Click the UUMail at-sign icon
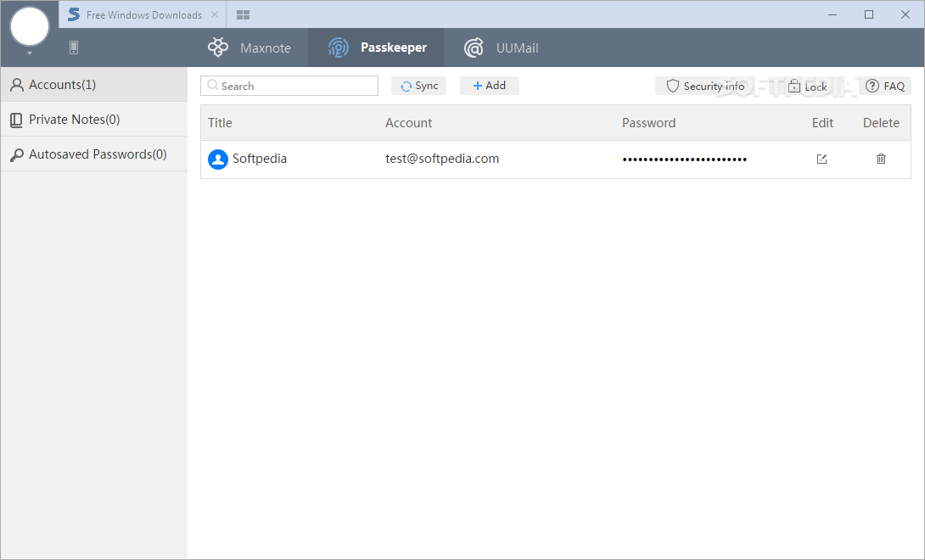This screenshot has width=925, height=560. [474, 48]
